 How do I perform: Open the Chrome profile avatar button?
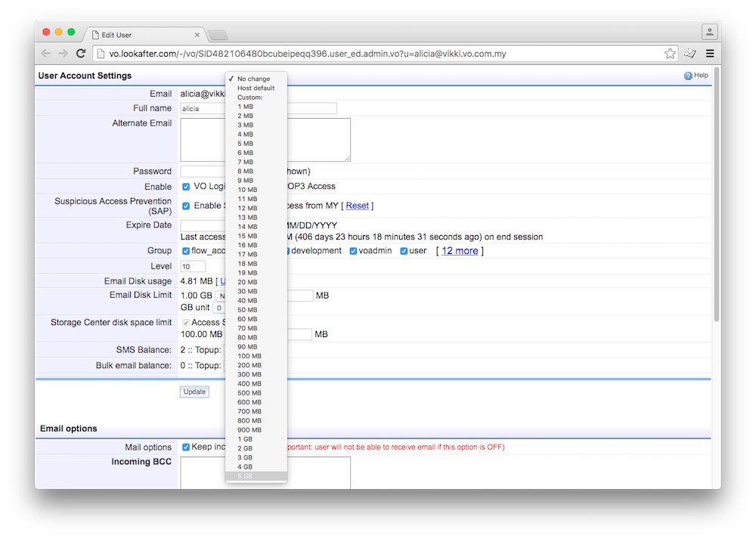pyautogui.click(x=710, y=33)
